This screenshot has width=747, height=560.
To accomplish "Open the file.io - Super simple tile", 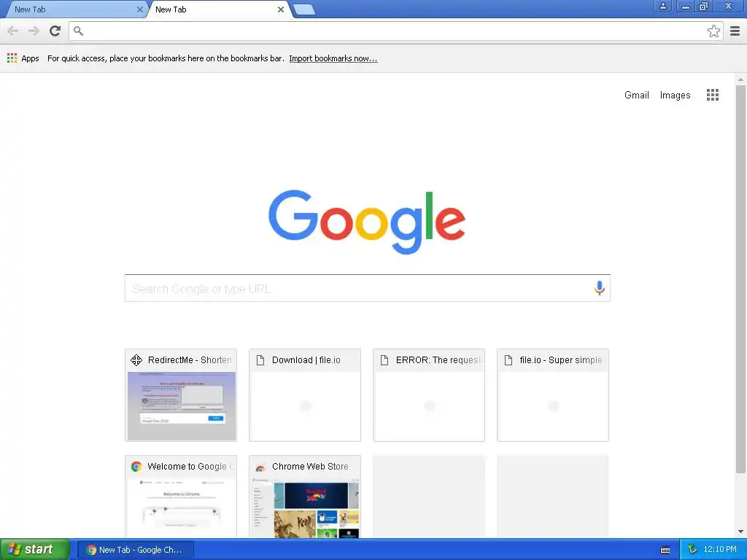I will click(x=553, y=395).
